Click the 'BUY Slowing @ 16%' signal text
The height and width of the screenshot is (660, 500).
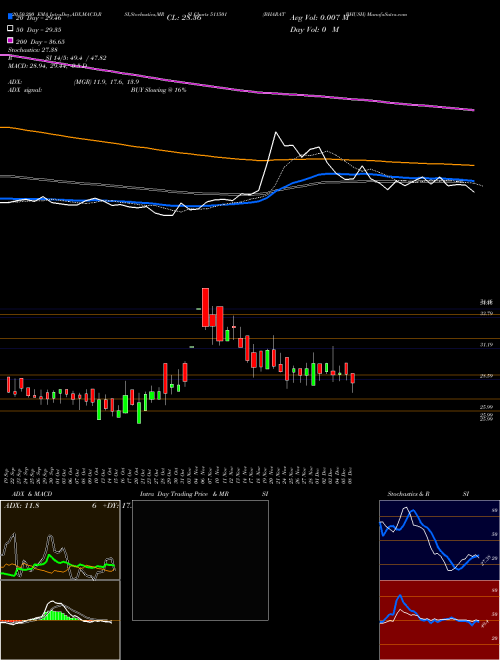(x=158, y=90)
